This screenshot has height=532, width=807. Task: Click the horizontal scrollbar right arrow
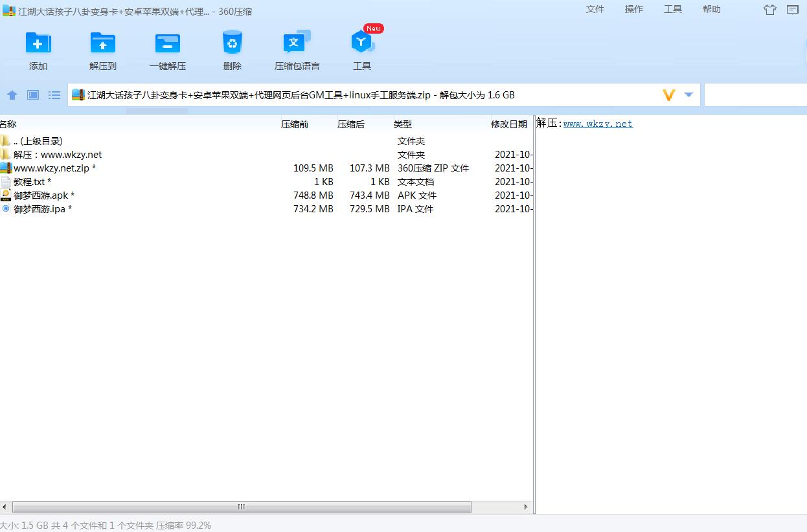tap(526, 507)
